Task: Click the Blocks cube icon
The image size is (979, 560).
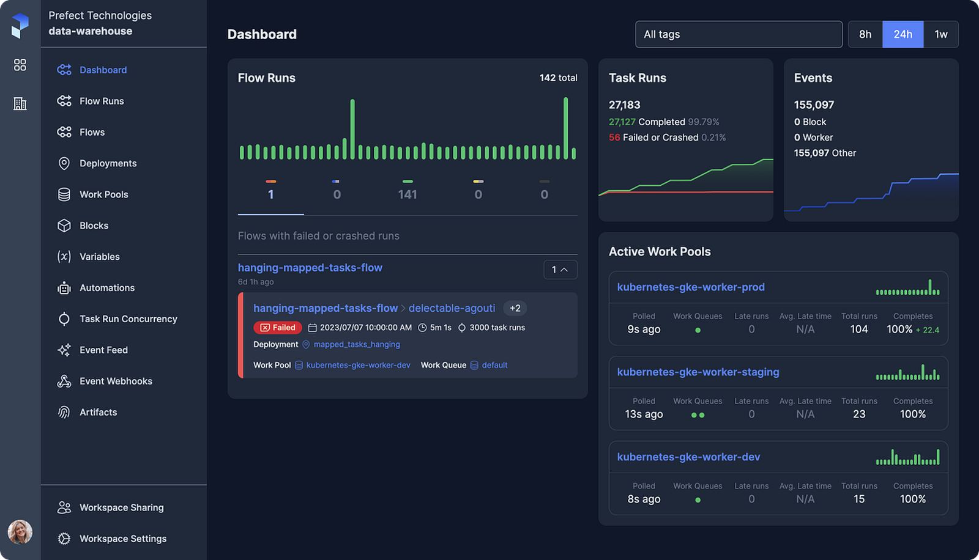Action: point(64,226)
